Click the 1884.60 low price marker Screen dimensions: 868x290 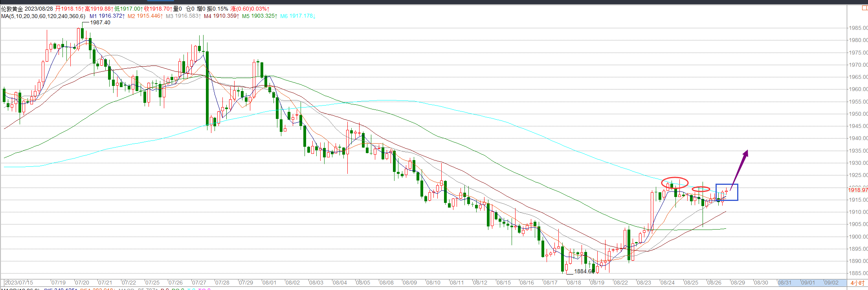pos(584,271)
